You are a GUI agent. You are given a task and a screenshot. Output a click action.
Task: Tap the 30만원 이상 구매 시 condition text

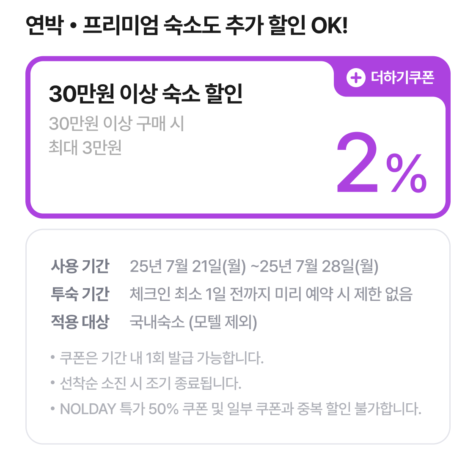click(117, 124)
